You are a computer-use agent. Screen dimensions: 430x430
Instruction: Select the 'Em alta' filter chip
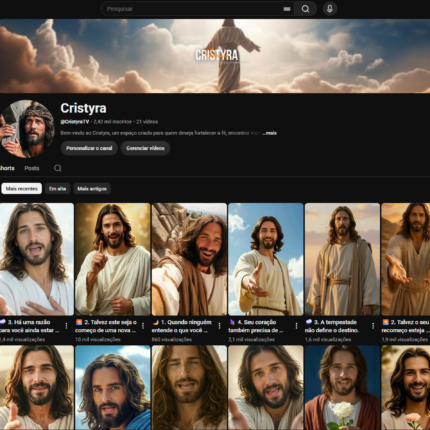click(x=57, y=189)
